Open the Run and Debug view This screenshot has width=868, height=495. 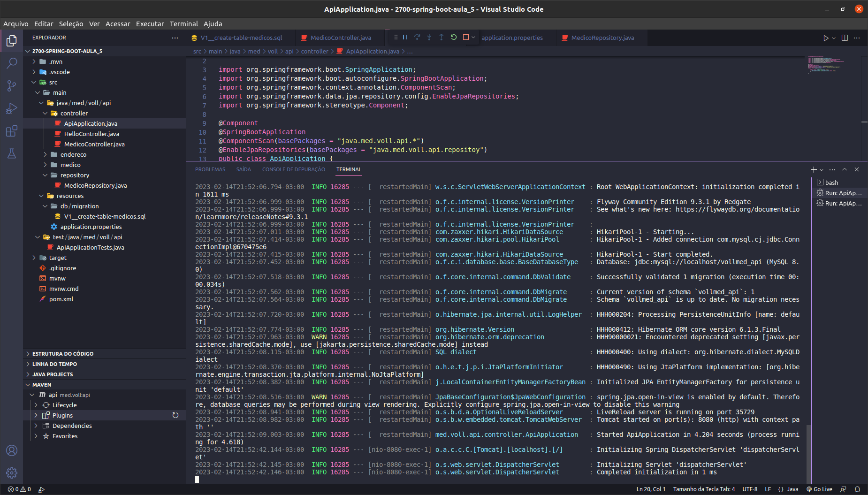[12, 108]
